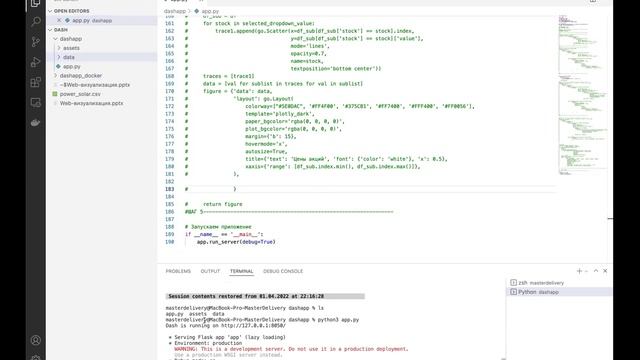Click the 'return figure' comment on line 185
Image resolution: width=640 pixels, height=360 pixels.
pyautogui.click(x=222, y=204)
